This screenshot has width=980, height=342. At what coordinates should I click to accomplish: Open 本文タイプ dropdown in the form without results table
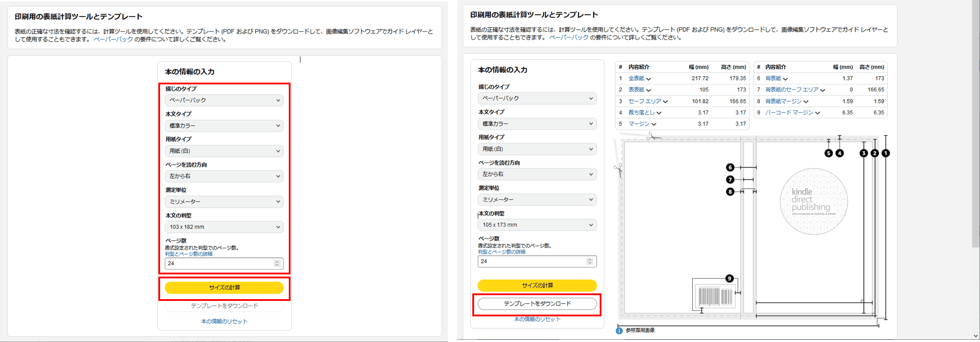(x=224, y=126)
